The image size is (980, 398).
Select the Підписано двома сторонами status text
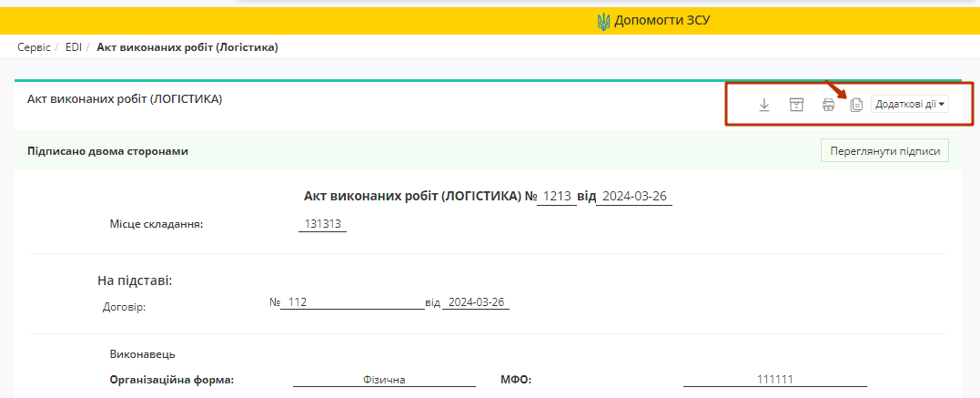107,151
